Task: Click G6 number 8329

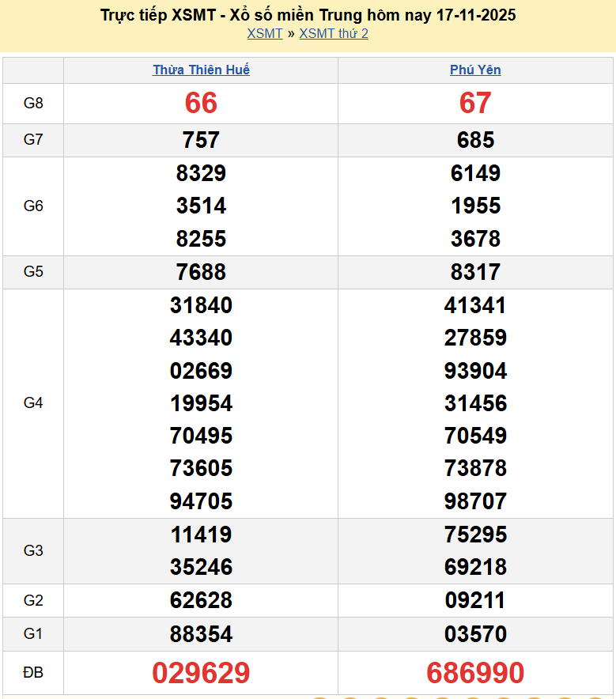Action: [201, 173]
